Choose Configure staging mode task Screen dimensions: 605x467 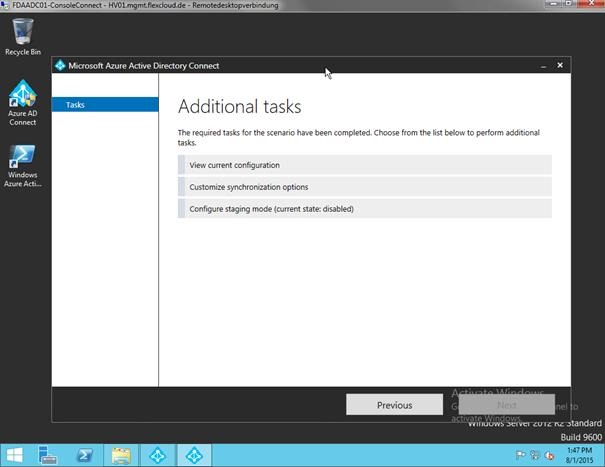tap(365, 209)
